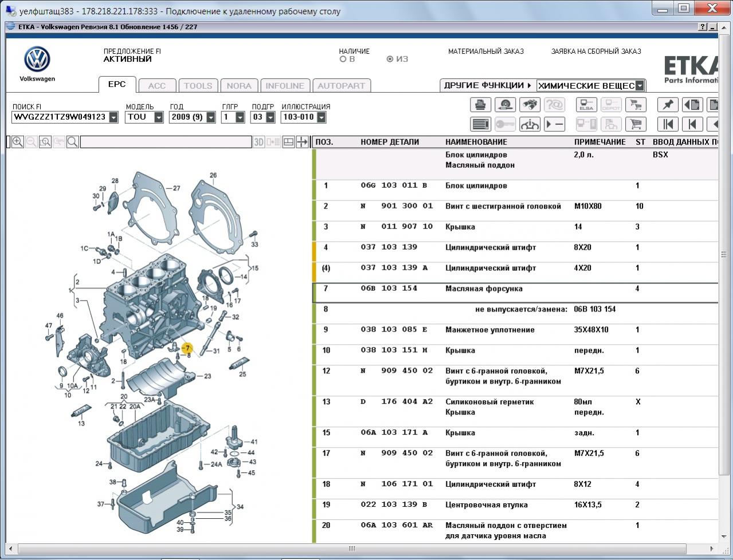
Task: Click the НАИМЕНОВАНИЕ column header
Action: pos(476,142)
